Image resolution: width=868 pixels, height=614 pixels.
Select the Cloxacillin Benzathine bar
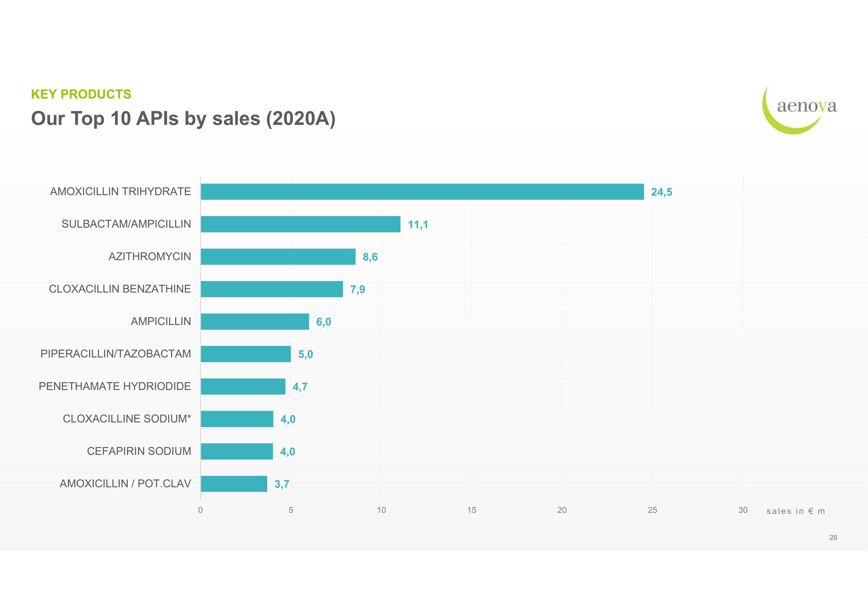point(272,289)
